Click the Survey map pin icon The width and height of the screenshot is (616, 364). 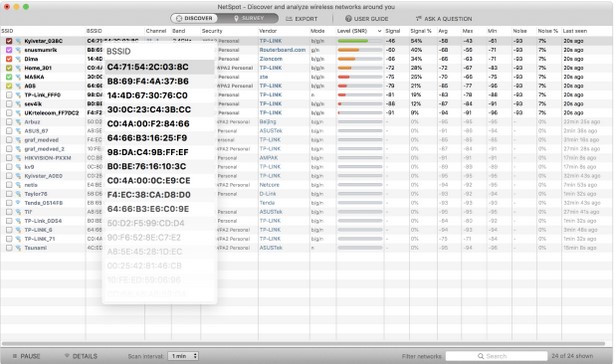[236, 18]
